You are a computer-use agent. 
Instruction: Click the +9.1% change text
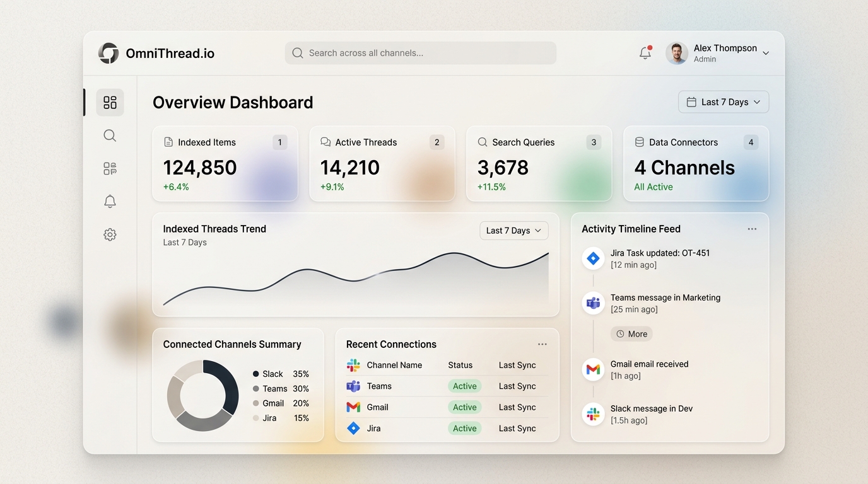point(332,187)
